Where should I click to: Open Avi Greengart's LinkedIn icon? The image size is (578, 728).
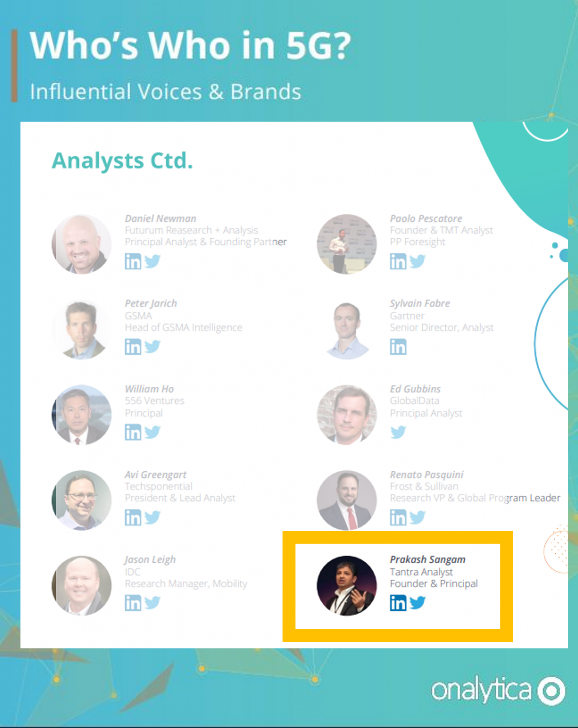(133, 518)
